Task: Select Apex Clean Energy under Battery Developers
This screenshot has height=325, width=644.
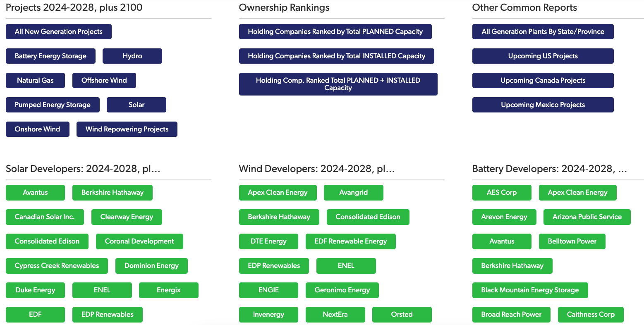Action: pos(578,192)
